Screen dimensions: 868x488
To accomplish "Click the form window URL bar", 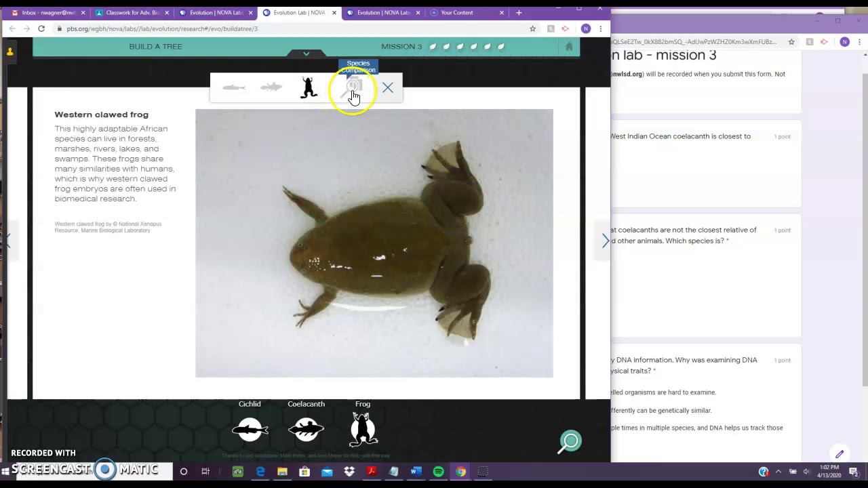I will [695, 42].
